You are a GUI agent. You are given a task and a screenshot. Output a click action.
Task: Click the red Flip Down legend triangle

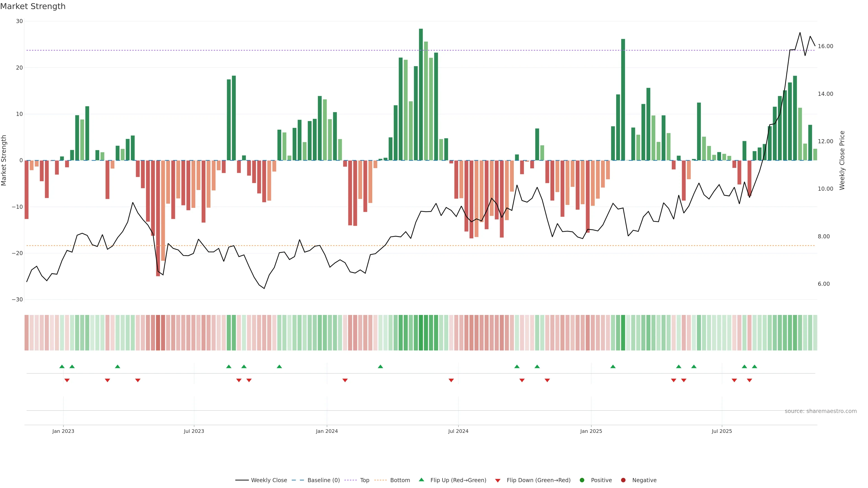pyautogui.click(x=498, y=481)
